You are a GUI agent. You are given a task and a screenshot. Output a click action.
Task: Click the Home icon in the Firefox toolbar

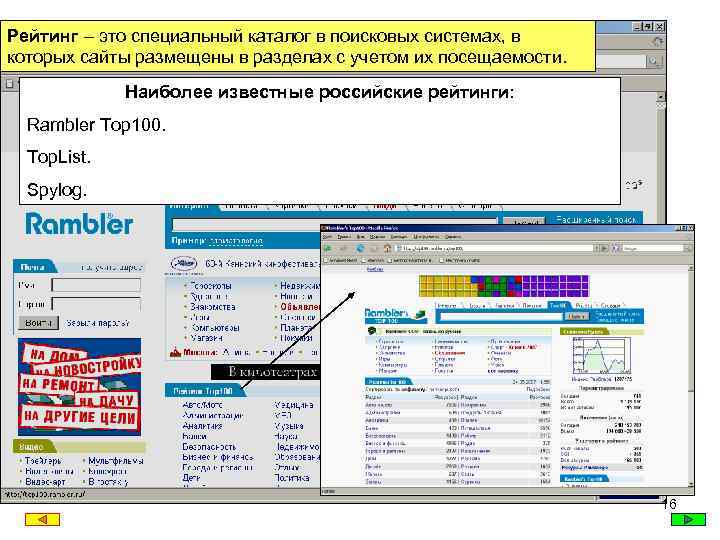click(x=388, y=248)
